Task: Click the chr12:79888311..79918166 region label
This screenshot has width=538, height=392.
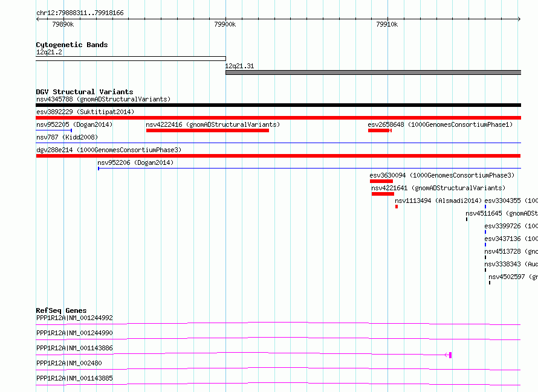Action: [80, 13]
